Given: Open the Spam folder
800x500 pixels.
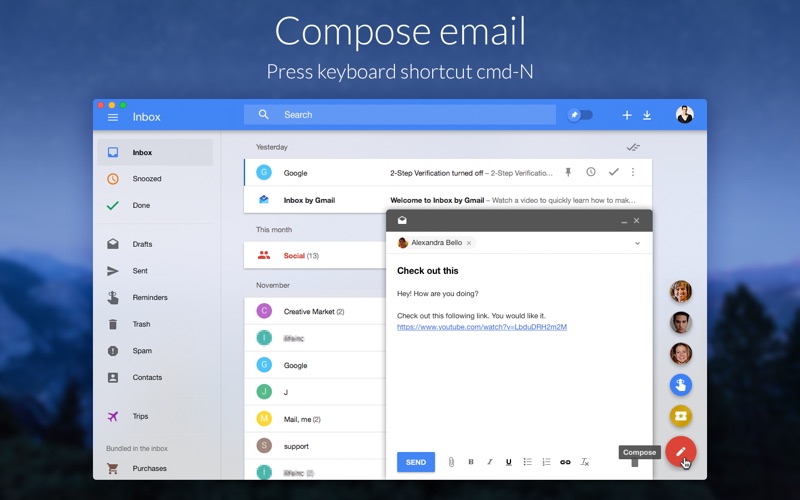Looking at the screenshot, I should (x=155, y=351).
